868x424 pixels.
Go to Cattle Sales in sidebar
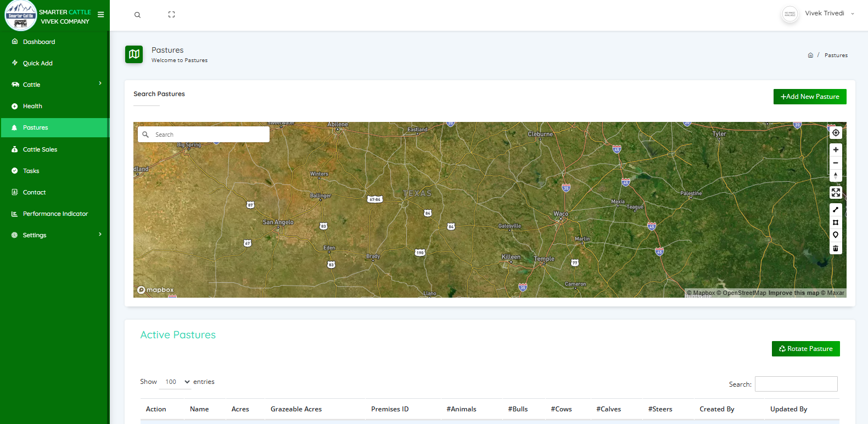[40, 149]
